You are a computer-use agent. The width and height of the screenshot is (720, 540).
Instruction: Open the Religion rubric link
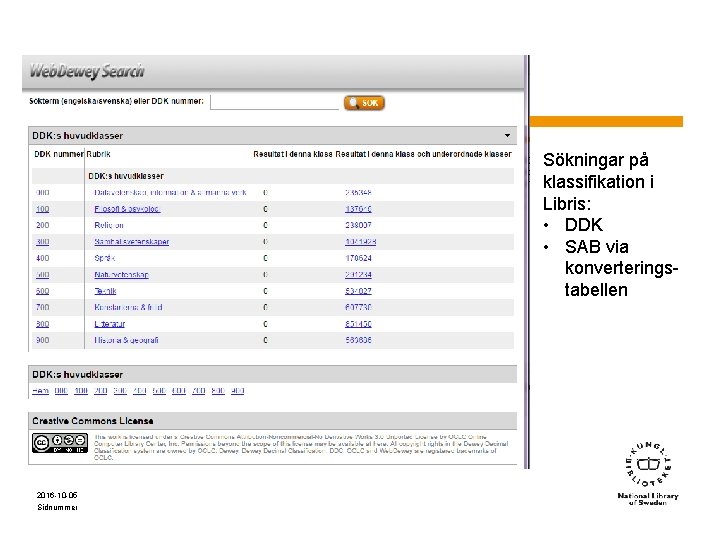click(x=109, y=225)
